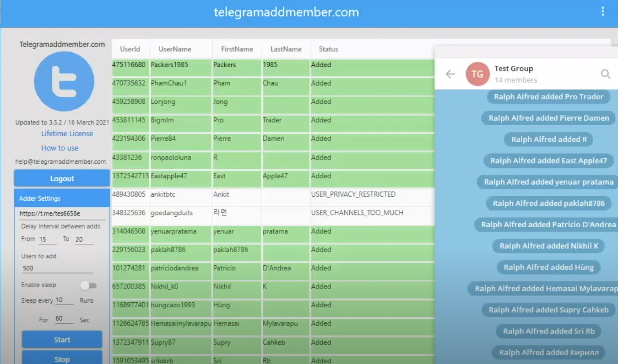This screenshot has height=364, width=618.
Task: Click the delay From field with 15
Action: coord(48,239)
